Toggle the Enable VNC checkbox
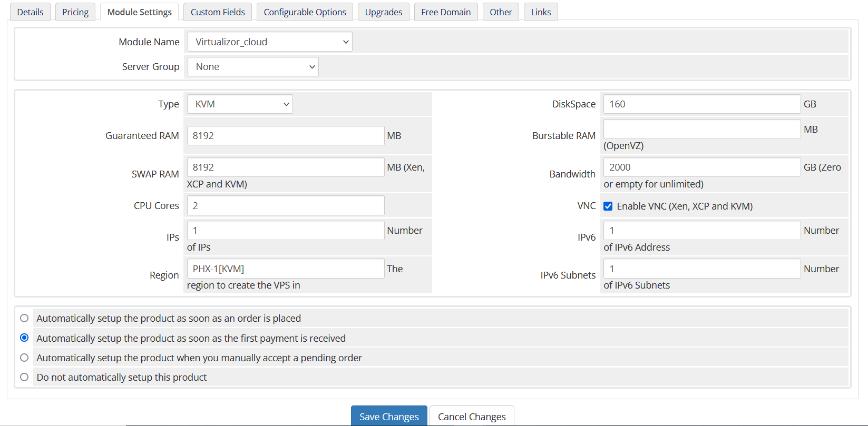Image resolution: width=868 pixels, height=426 pixels. [x=608, y=206]
